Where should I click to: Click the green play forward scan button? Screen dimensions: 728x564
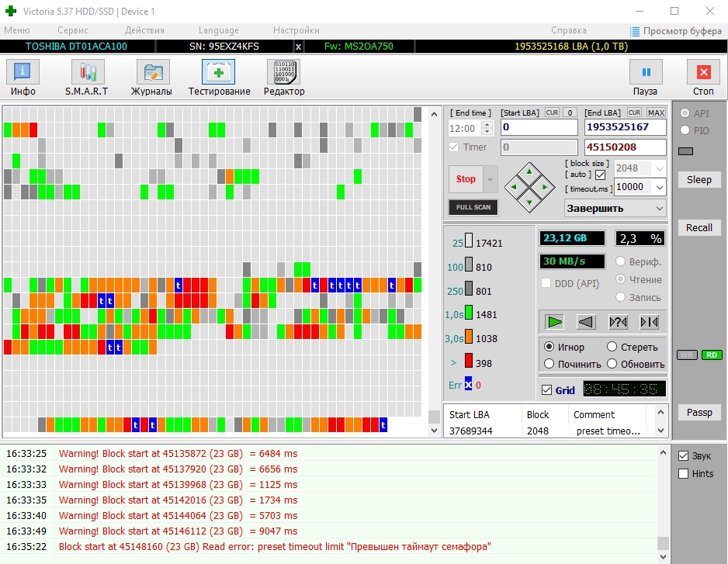(554, 322)
